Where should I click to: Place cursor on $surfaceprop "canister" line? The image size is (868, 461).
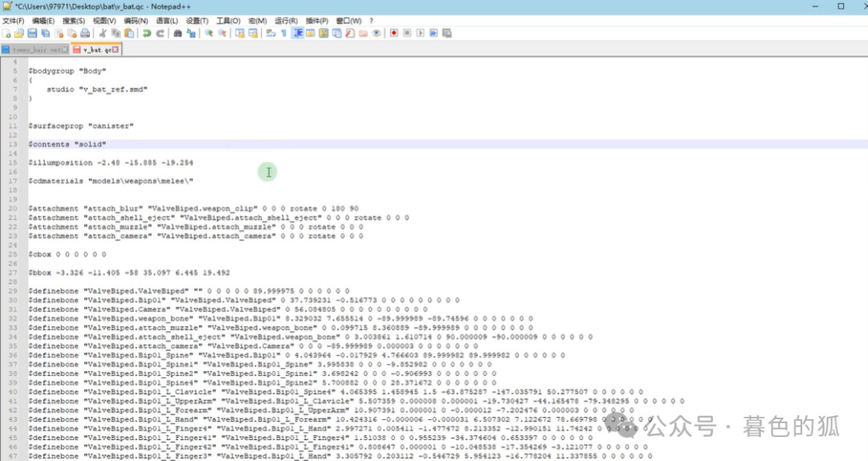click(x=81, y=125)
